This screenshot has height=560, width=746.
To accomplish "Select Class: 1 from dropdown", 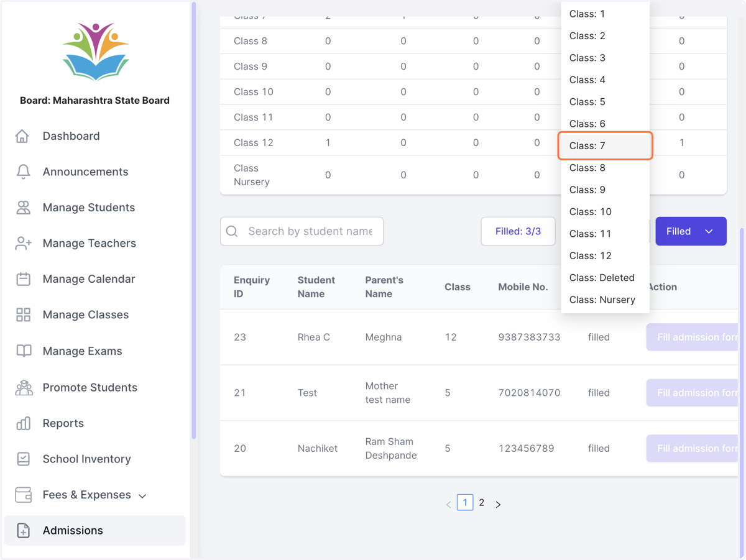I will coord(605,14).
